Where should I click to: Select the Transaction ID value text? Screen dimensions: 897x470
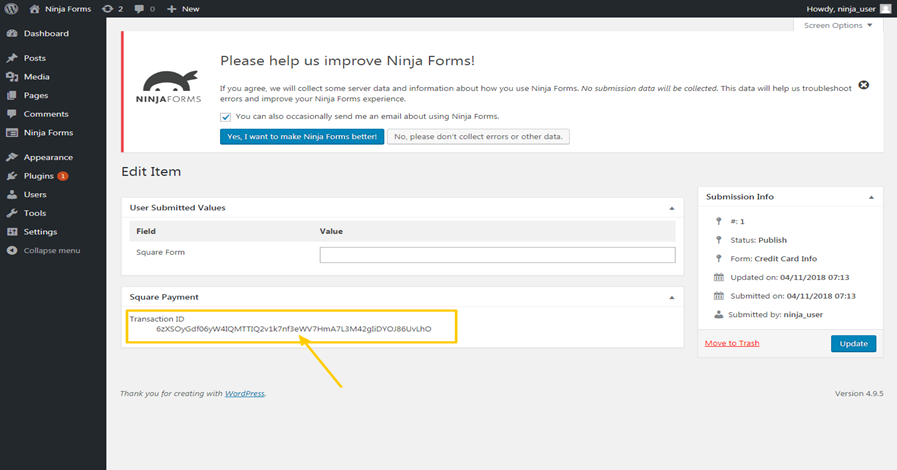[294, 329]
